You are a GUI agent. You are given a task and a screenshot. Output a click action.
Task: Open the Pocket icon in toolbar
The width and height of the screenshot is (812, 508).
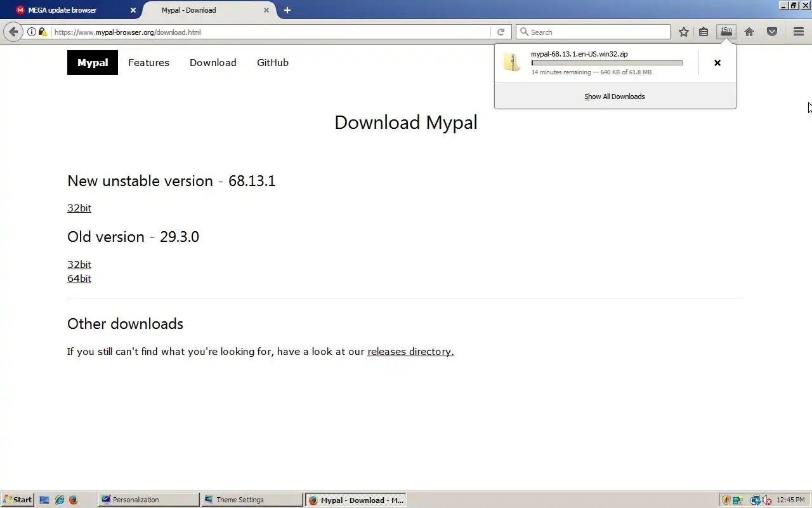[772, 32]
